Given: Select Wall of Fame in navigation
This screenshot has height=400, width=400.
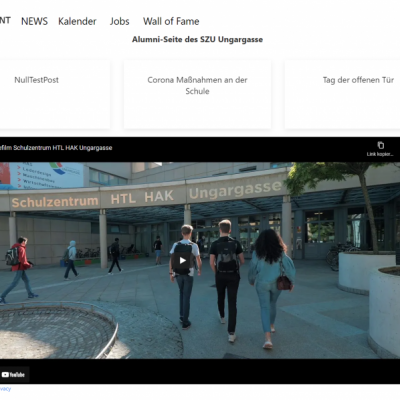Looking at the screenshot, I should (x=171, y=21).
